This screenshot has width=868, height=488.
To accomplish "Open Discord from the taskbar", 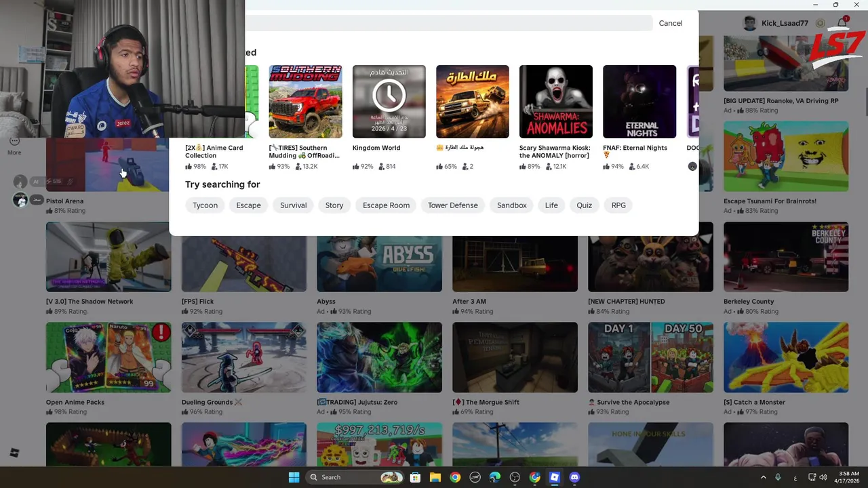I will pos(574,477).
